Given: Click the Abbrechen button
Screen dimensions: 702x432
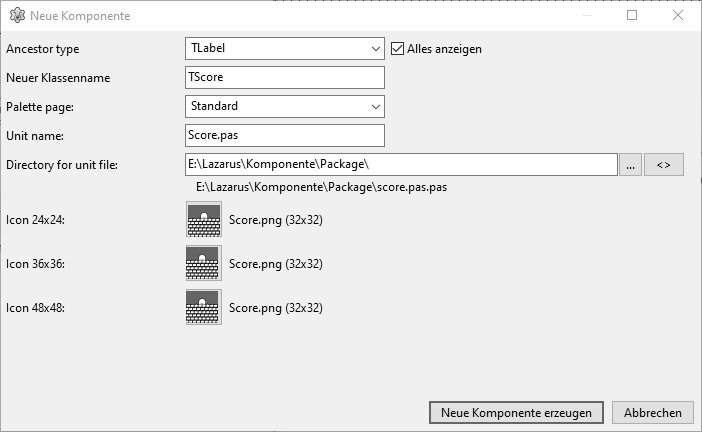Looking at the screenshot, I should (653, 412).
